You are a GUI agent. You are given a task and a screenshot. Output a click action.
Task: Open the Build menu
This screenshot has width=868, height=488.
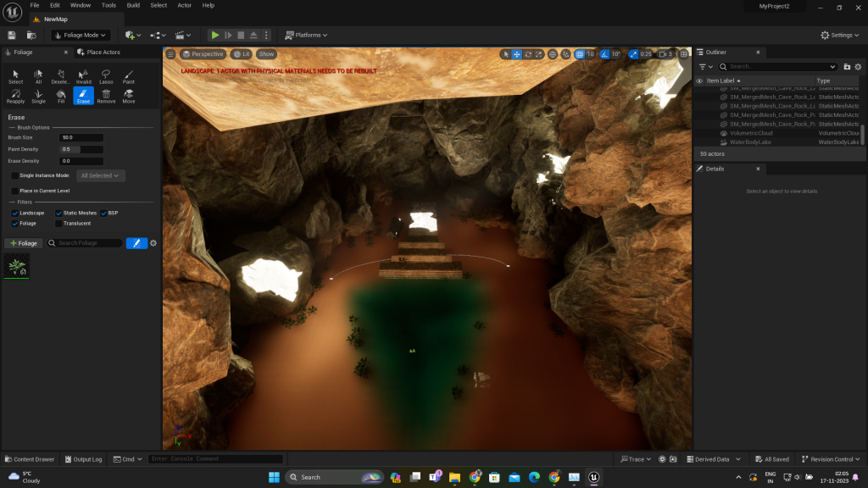click(x=133, y=6)
